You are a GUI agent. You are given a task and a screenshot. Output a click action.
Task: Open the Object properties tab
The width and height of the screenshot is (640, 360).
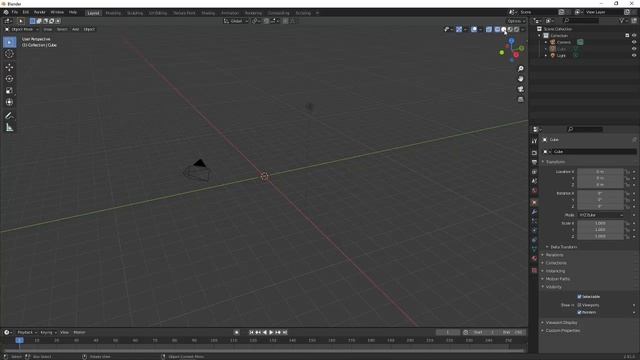pyautogui.click(x=534, y=202)
